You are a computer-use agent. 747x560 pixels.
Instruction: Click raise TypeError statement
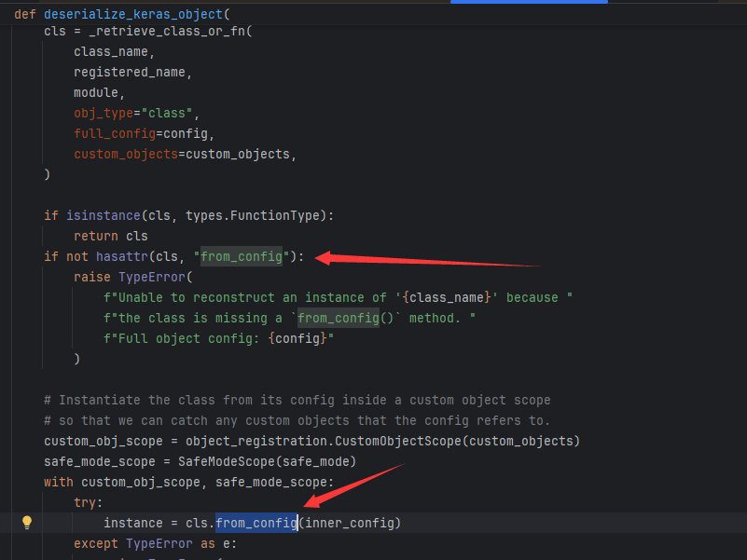(x=132, y=277)
